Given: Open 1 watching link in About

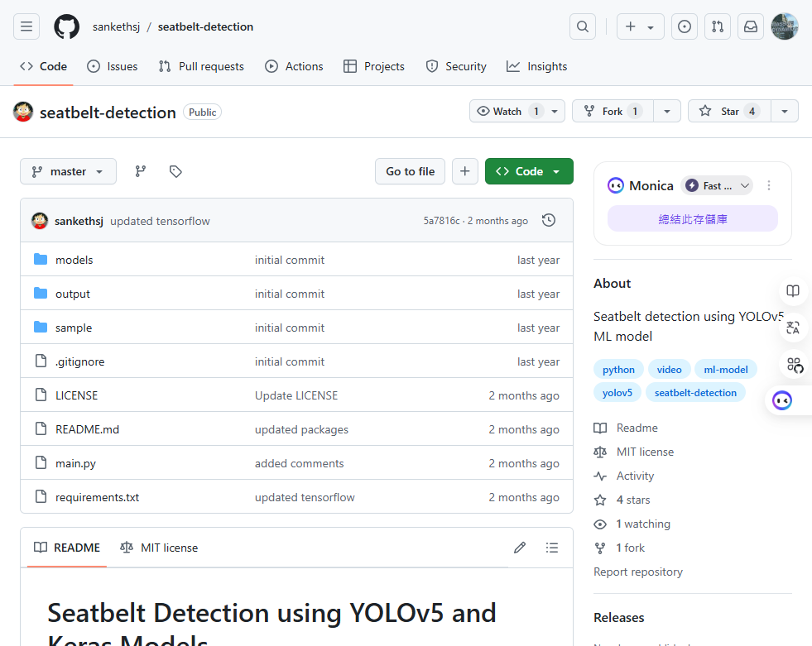Looking at the screenshot, I should coord(632,524).
